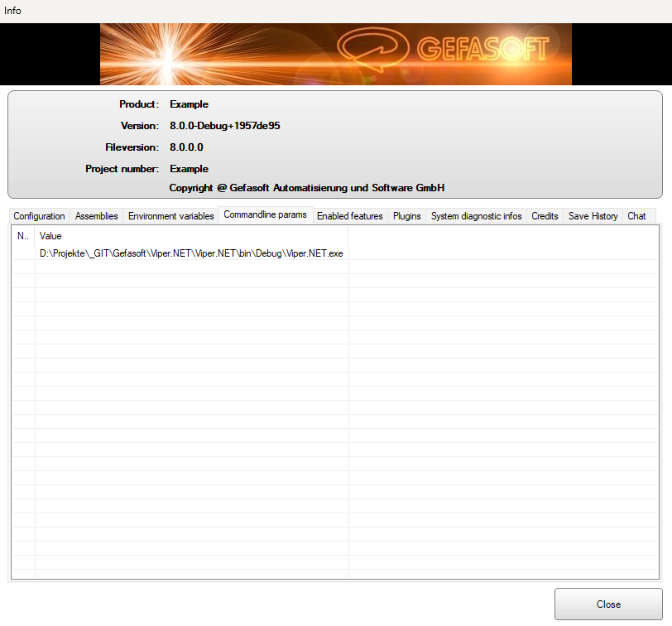Sort by the Value column header
Screen dimensions: 672x626
pos(191,236)
